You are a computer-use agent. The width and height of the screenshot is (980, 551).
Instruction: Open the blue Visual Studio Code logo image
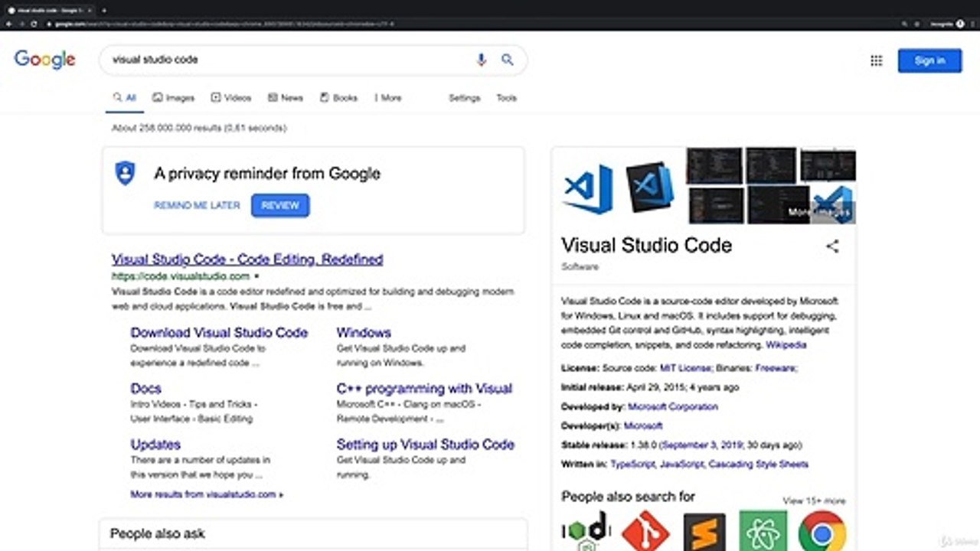pyautogui.click(x=588, y=188)
